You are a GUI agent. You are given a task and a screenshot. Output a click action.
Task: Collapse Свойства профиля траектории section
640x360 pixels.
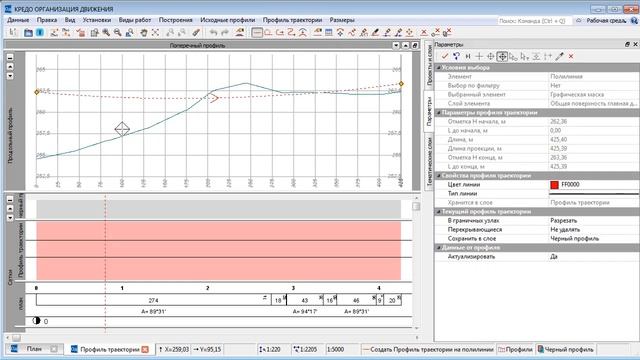pyautogui.click(x=439, y=176)
